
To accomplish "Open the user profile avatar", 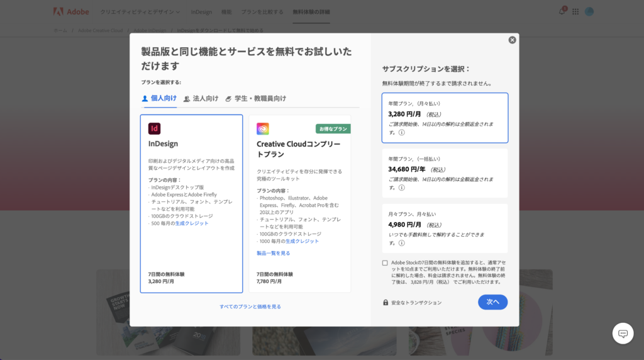I will coord(589,12).
